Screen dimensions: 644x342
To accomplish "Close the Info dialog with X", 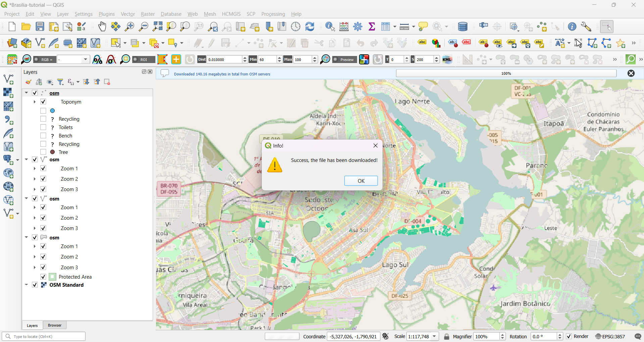I will click(376, 146).
